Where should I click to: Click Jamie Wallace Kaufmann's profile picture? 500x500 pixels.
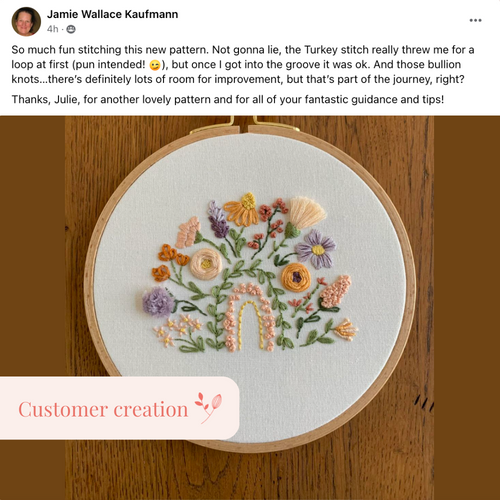click(x=26, y=21)
